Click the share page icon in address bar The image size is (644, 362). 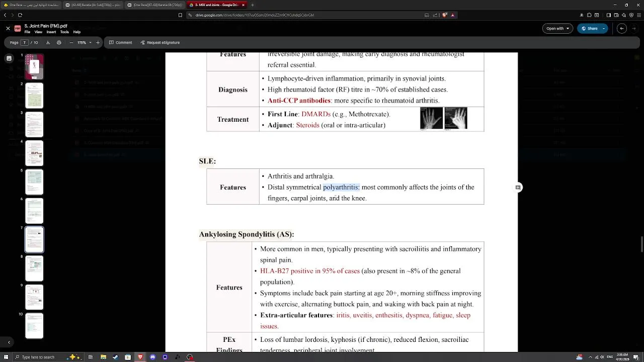tap(436, 15)
